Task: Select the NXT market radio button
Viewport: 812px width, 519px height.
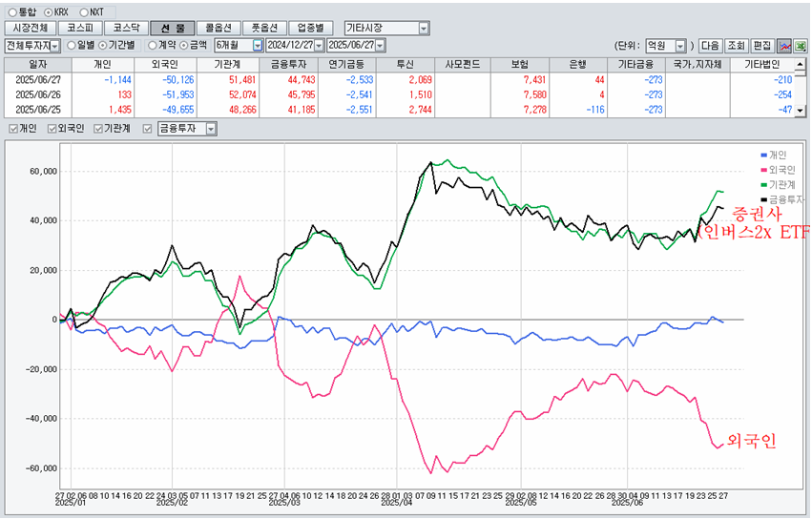Action: click(x=84, y=11)
